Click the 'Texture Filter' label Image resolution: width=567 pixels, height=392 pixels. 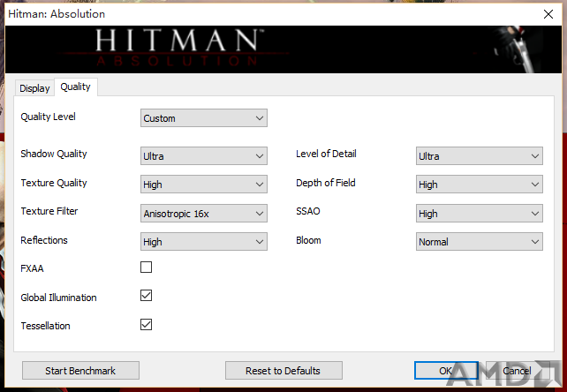coord(49,211)
